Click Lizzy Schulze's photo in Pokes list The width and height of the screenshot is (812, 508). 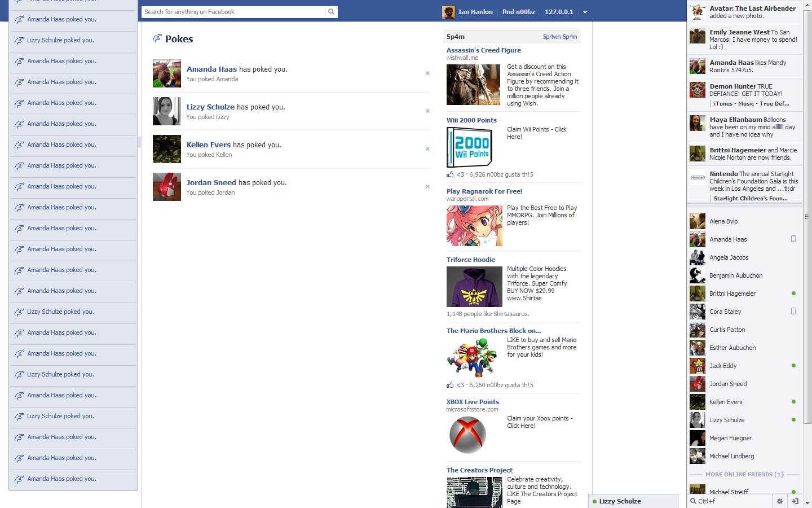167,111
